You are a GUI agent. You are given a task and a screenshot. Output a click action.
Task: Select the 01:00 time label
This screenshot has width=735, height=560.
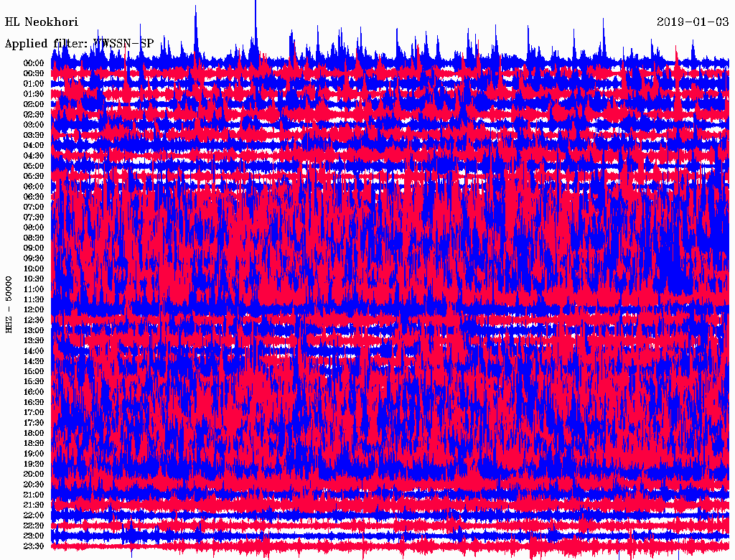coord(33,83)
